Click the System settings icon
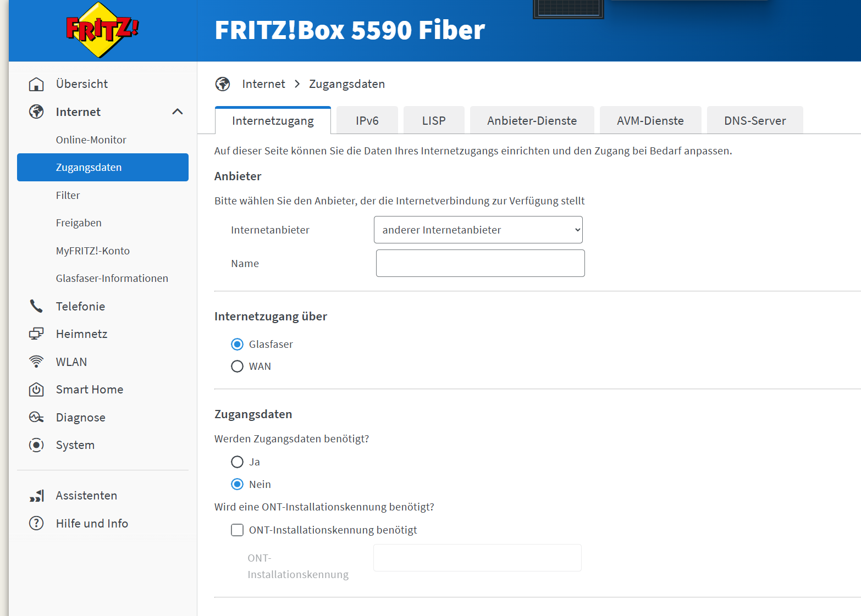This screenshot has height=616, width=861. (x=36, y=445)
